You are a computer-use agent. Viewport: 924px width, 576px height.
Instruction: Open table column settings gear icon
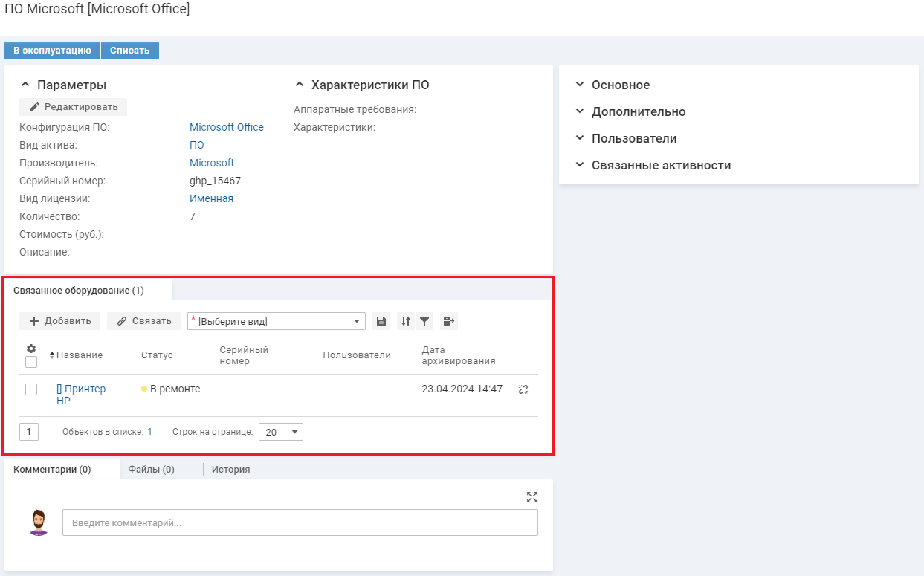tap(31, 348)
